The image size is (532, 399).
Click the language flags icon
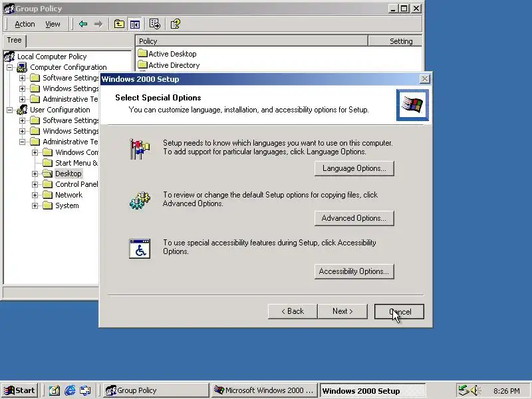click(140, 148)
